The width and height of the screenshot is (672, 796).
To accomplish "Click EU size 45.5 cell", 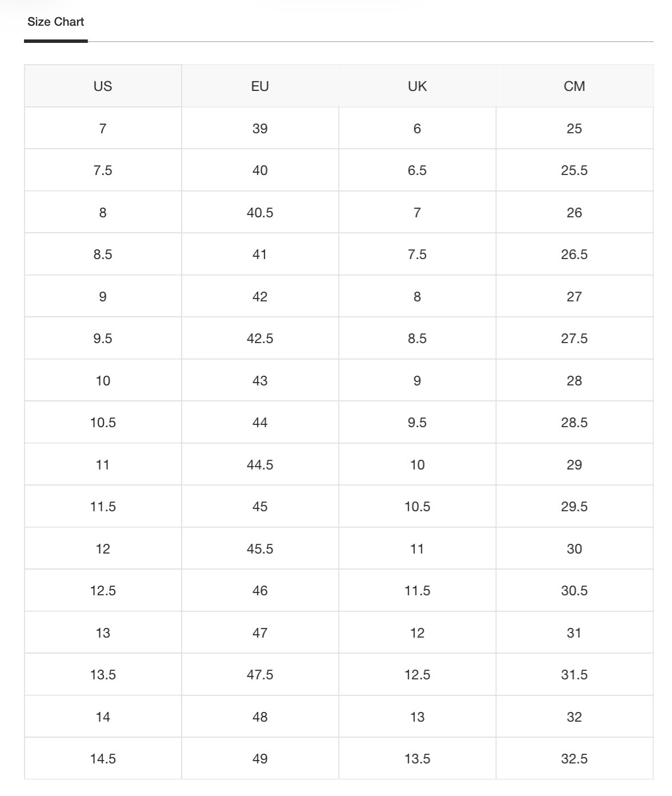I will pyautogui.click(x=260, y=549).
